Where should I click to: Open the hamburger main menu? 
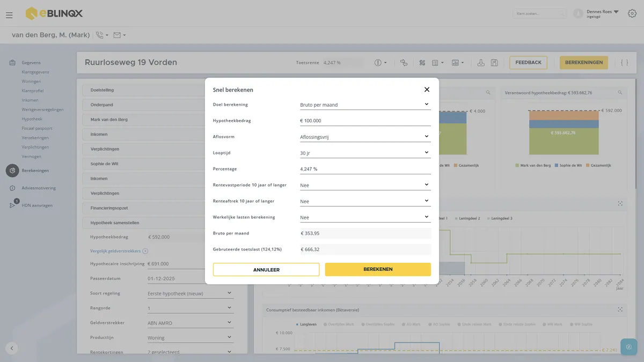tap(9, 15)
